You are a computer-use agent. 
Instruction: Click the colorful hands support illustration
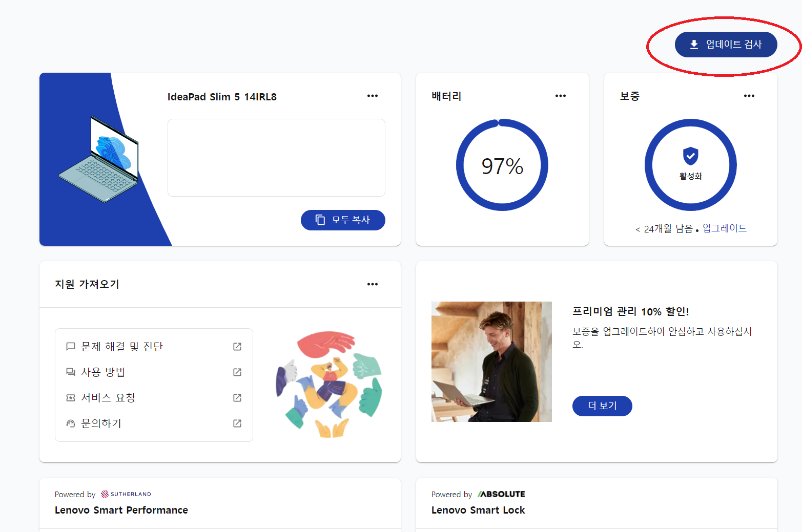click(329, 385)
